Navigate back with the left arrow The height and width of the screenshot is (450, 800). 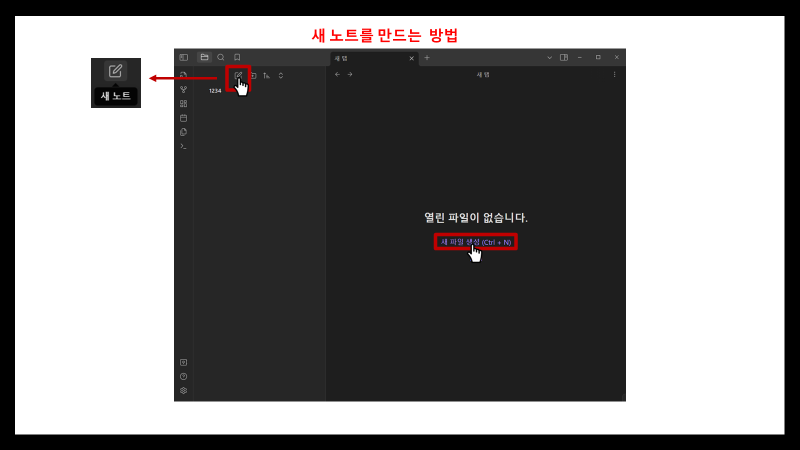click(337, 74)
